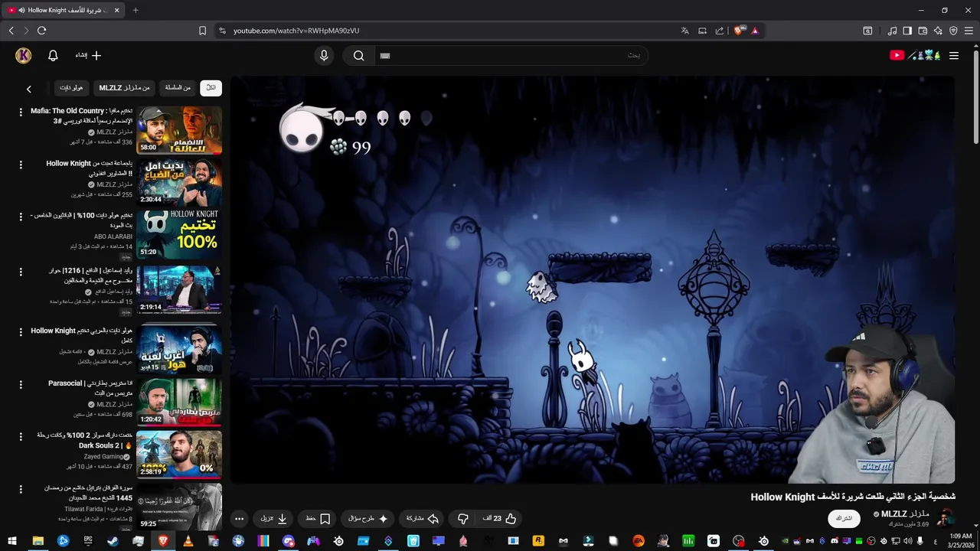Open the Parasocial video thumbnail
Image resolution: width=980 pixels, height=551 pixels.
click(179, 402)
